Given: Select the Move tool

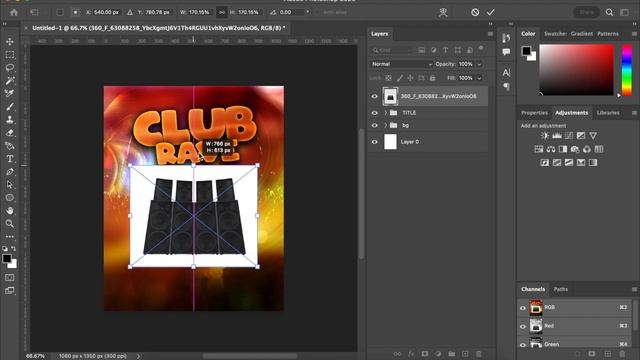Looking at the screenshot, I should click(10, 42).
